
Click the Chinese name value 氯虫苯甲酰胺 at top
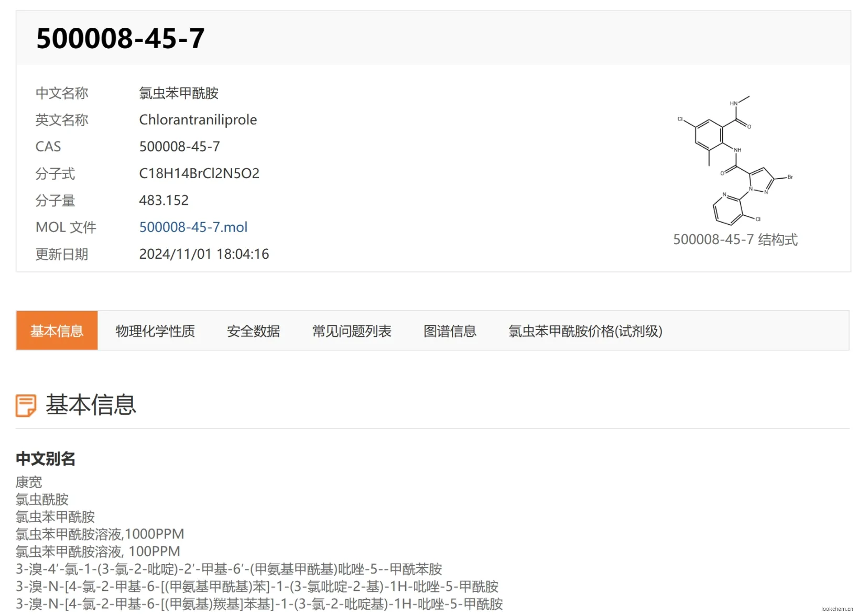click(178, 93)
